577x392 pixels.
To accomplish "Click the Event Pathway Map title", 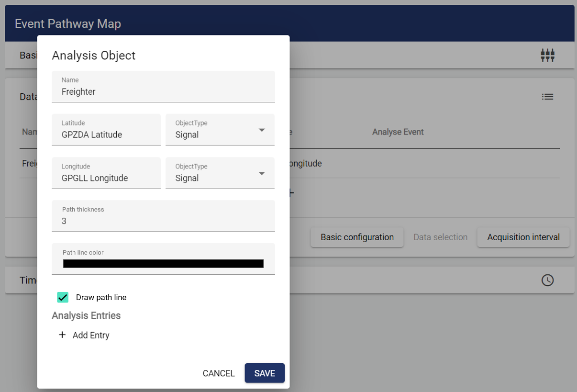I will pyautogui.click(x=68, y=23).
